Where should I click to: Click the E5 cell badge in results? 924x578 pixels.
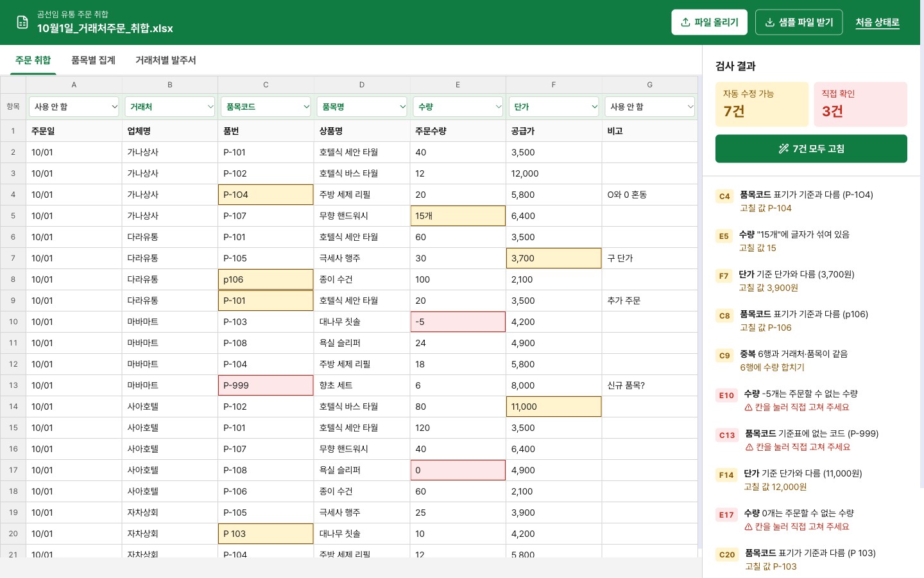coord(724,236)
